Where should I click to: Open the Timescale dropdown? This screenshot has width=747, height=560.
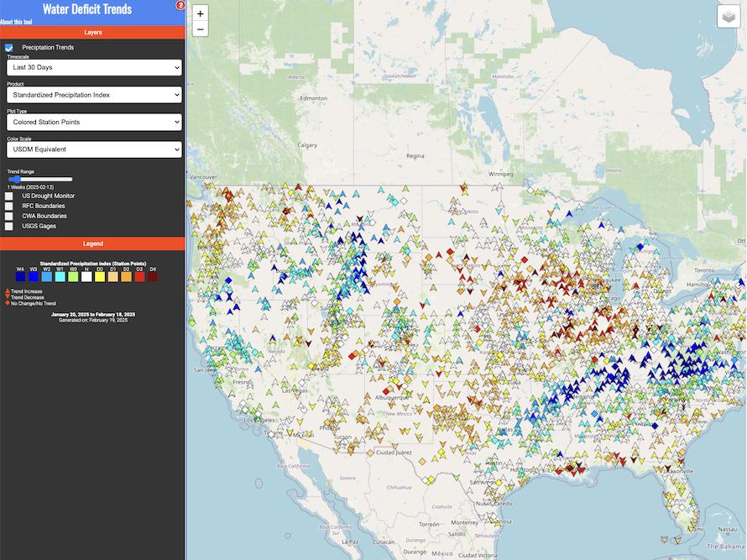94,67
